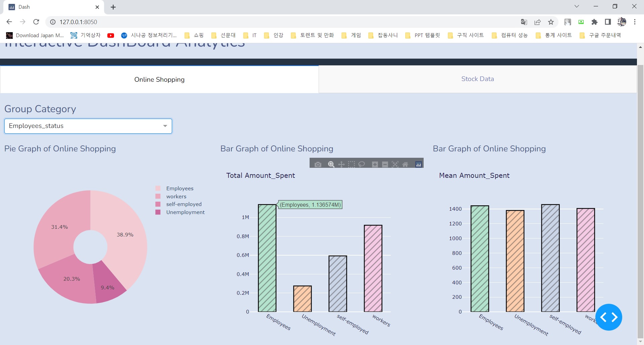
Task: Toggle the Unemployment legend entry in the pie chart
Action: click(x=180, y=212)
